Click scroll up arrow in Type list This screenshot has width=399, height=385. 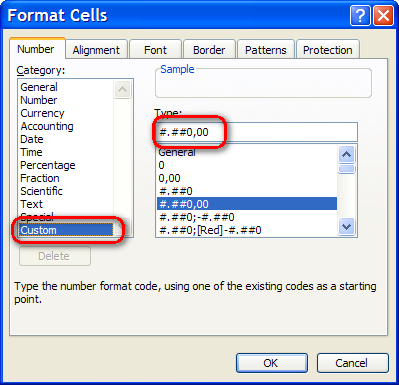[x=347, y=154]
